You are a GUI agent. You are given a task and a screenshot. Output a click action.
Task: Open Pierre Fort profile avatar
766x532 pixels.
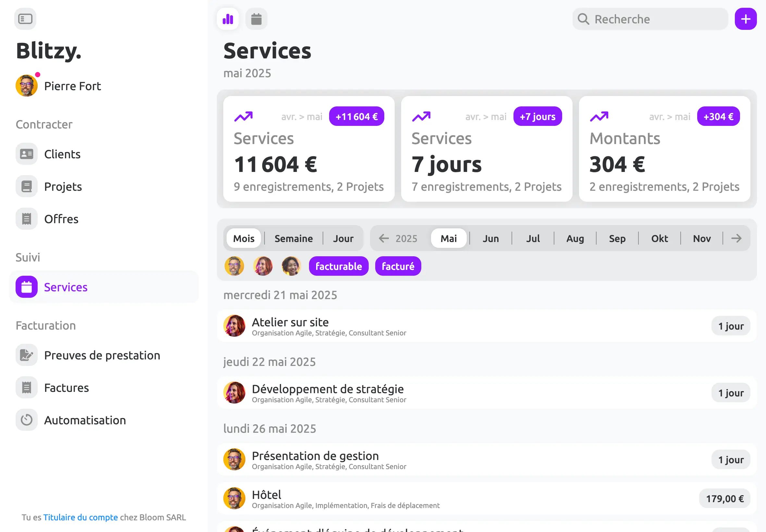(26, 86)
